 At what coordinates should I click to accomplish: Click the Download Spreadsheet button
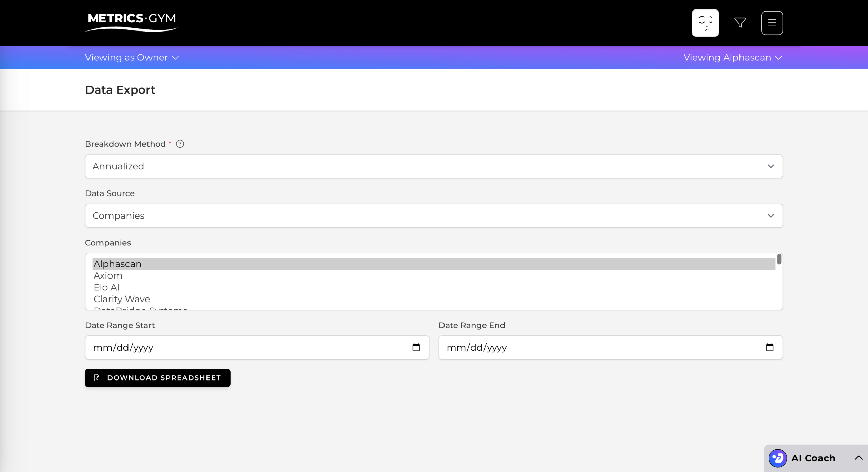[158, 378]
